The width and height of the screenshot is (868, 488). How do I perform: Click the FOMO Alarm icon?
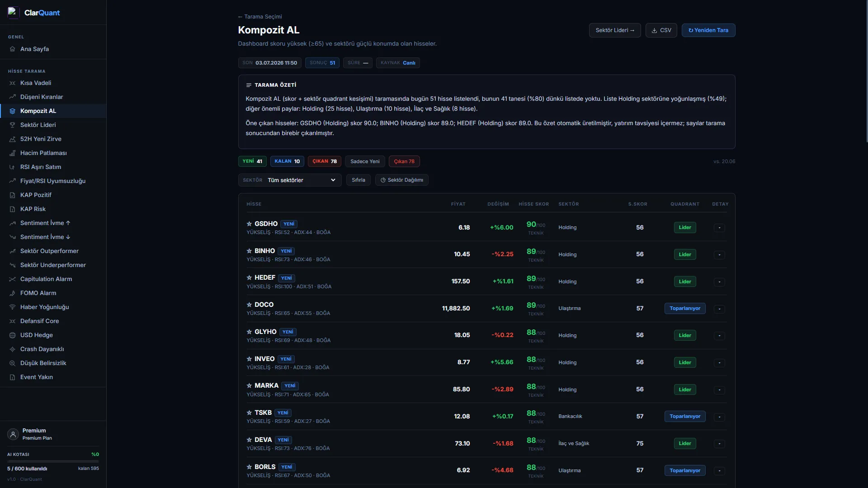point(13,293)
